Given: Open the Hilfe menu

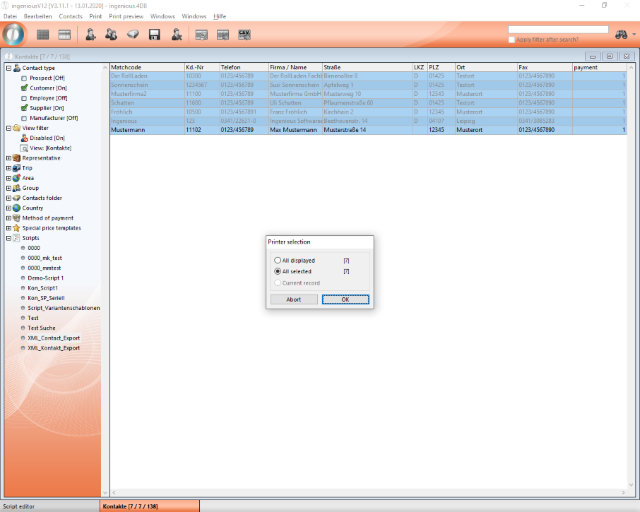Looking at the screenshot, I should 220,16.
